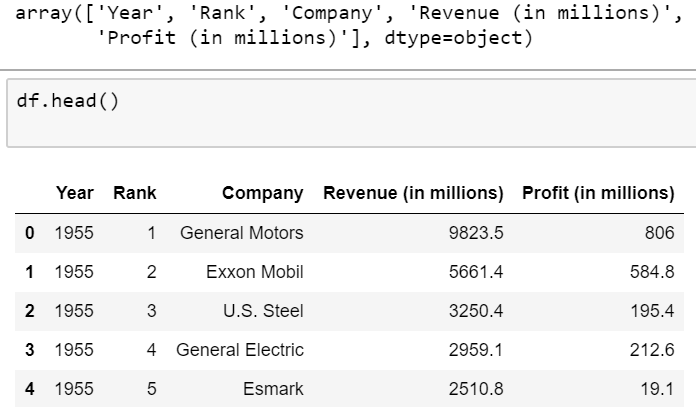Click the U.S. Steel company cell
The image size is (696, 407).
(263, 311)
